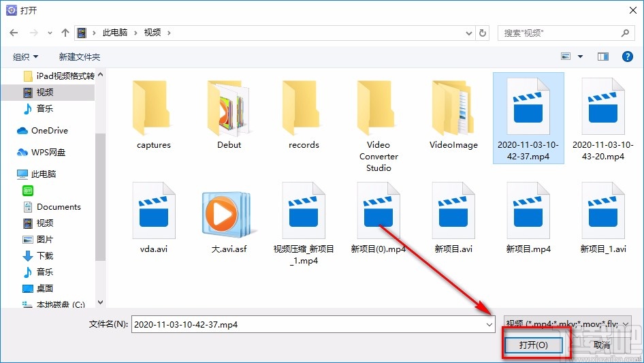
Task: Select the records folder
Action: click(304, 114)
